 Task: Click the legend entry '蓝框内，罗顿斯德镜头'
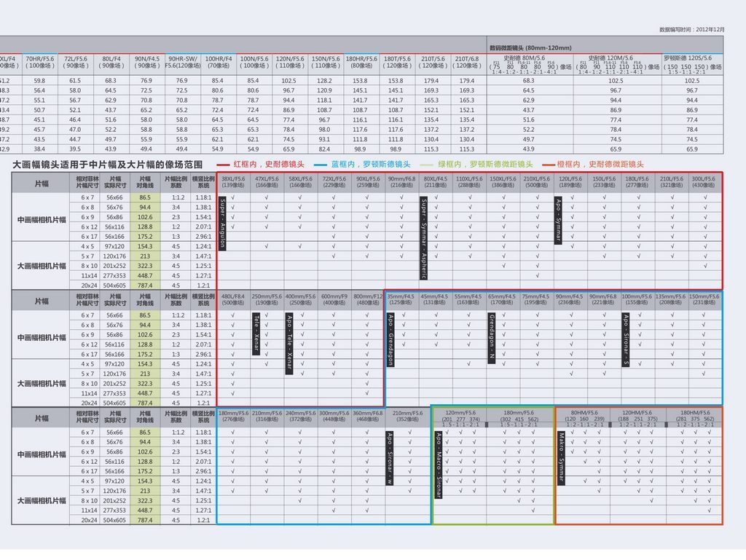point(371,165)
